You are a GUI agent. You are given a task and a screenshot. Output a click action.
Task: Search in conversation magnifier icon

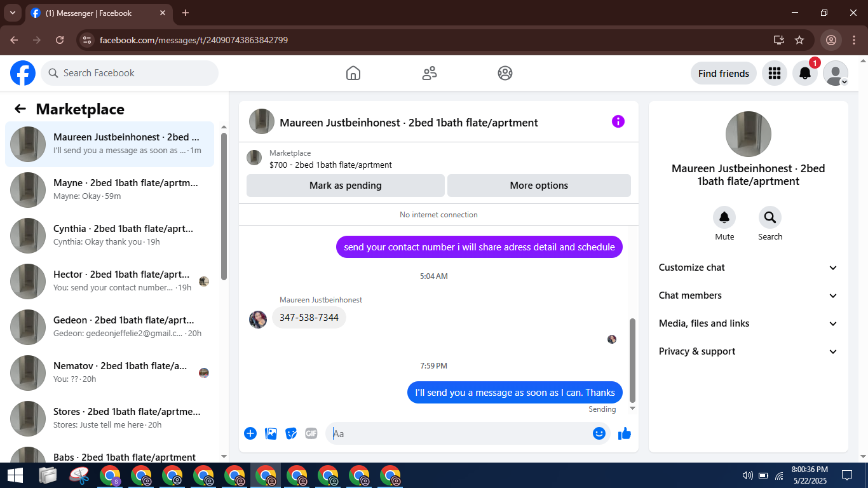tap(770, 218)
